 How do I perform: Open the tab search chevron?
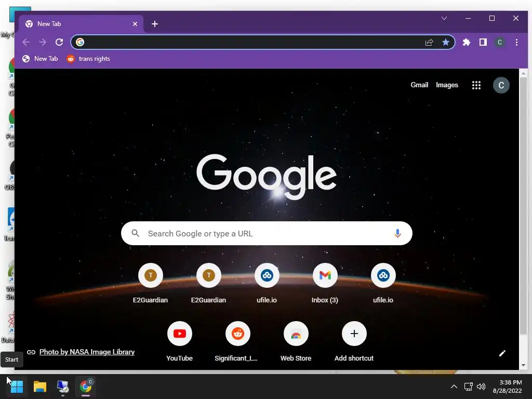444,18
